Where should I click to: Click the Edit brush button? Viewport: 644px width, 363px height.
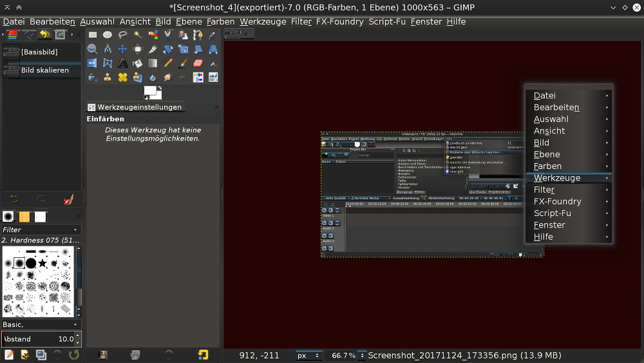(x=9, y=355)
